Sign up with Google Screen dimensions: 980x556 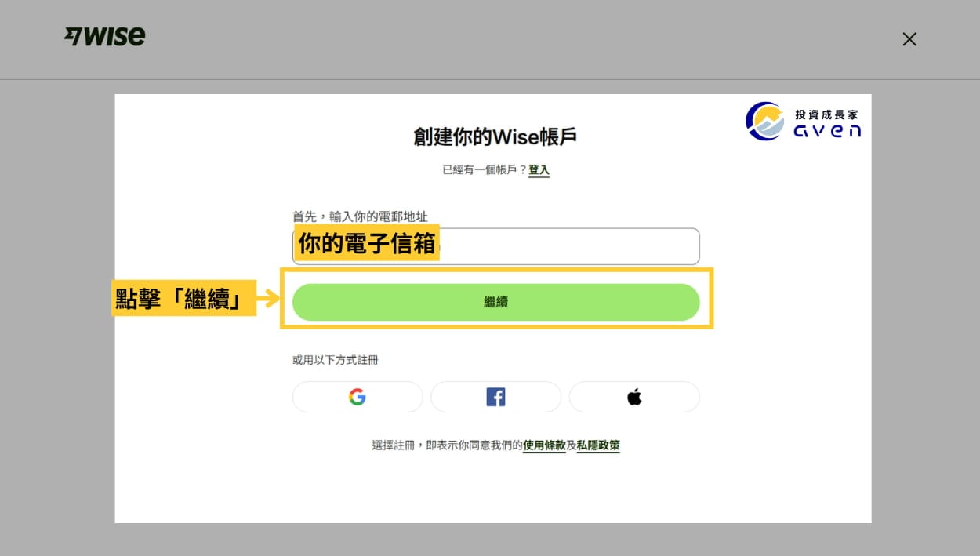(x=358, y=397)
